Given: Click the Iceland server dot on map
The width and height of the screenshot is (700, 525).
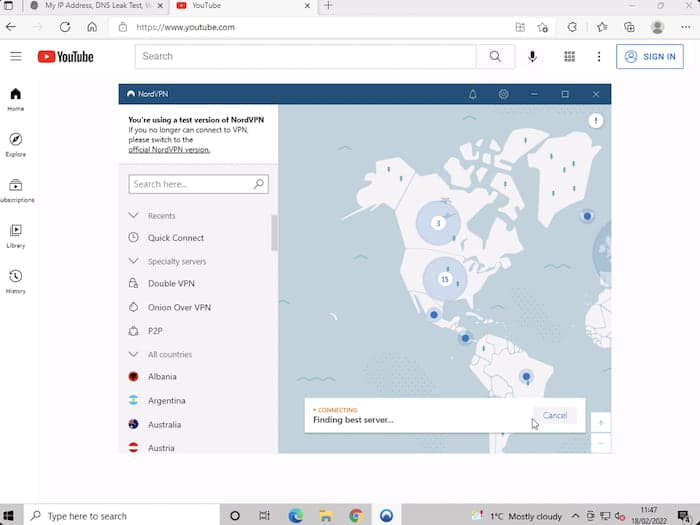Looking at the screenshot, I should point(587,216).
